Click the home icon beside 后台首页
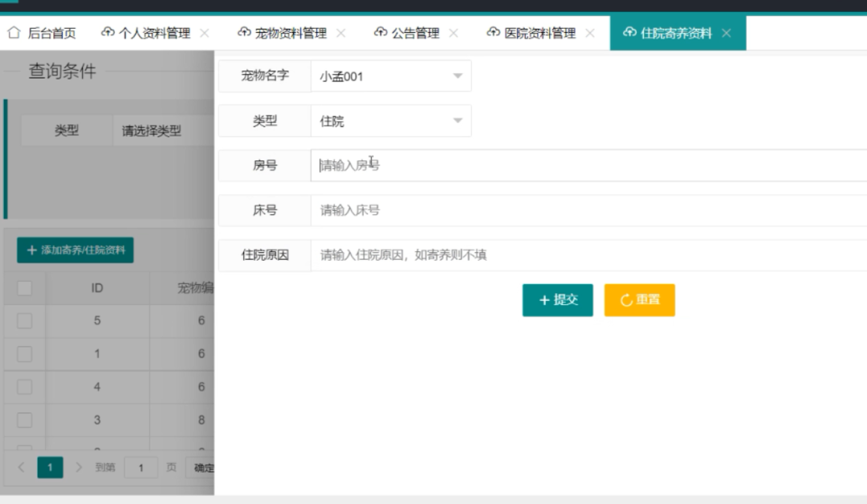Screen dimensions: 867x504 (14, 33)
